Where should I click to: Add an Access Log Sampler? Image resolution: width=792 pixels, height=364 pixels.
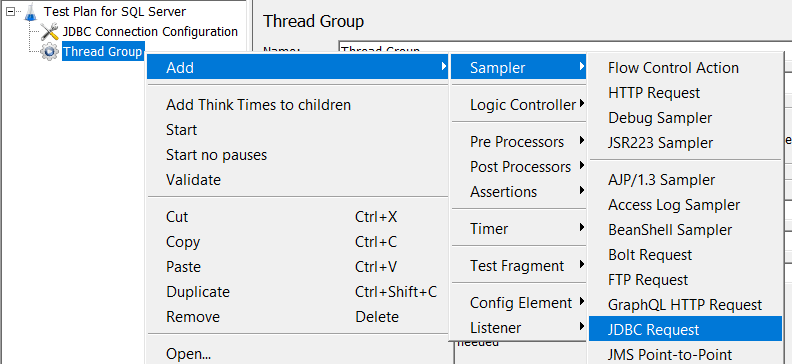[685, 205]
